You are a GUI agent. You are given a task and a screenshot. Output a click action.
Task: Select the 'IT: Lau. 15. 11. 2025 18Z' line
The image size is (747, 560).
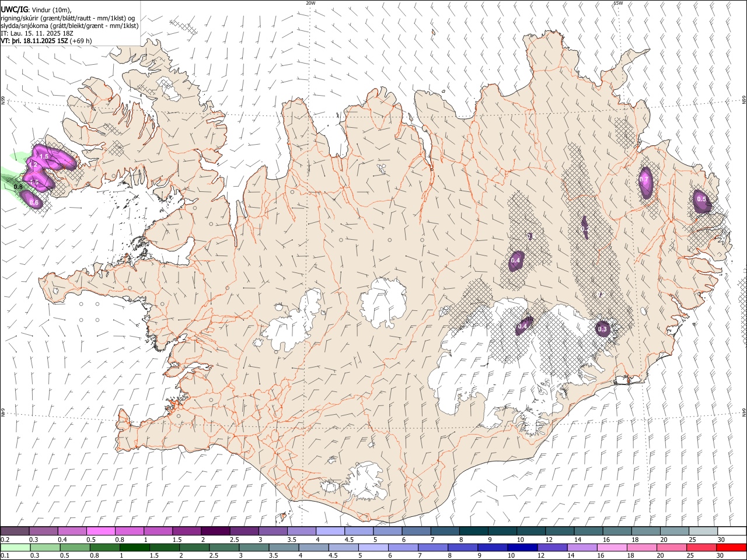click(37, 33)
